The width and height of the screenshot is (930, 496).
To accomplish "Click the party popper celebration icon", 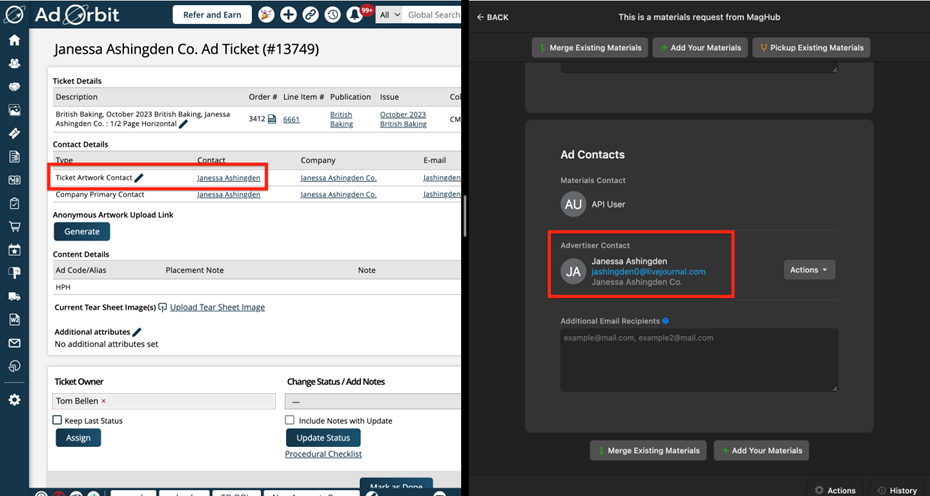I will pyautogui.click(x=266, y=14).
